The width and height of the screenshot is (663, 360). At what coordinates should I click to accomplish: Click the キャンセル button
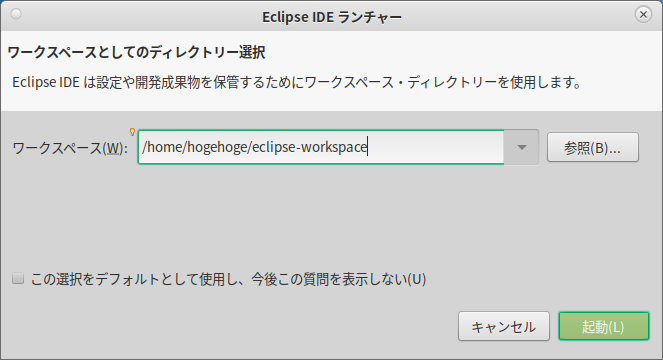[x=504, y=326]
